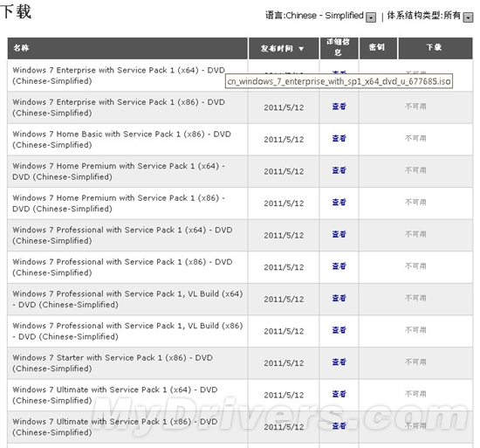Open the architecture type dropdown arrow
The image size is (480, 448).
click(x=468, y=17)
